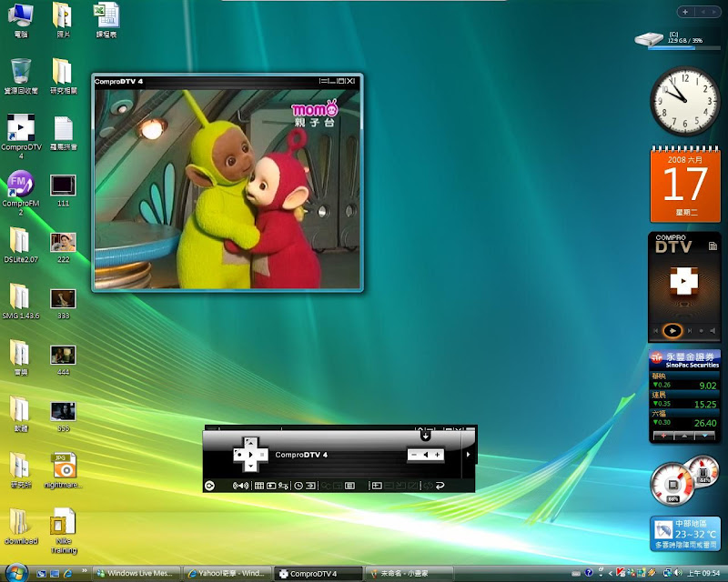
Task: Select the nightmare JPG file icon
Action: coord(64,470)
